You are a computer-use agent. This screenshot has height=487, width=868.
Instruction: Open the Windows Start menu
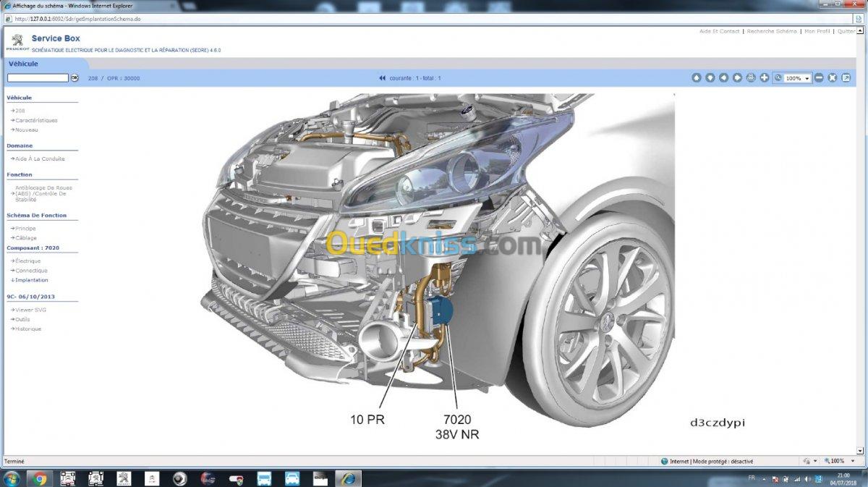11,478
